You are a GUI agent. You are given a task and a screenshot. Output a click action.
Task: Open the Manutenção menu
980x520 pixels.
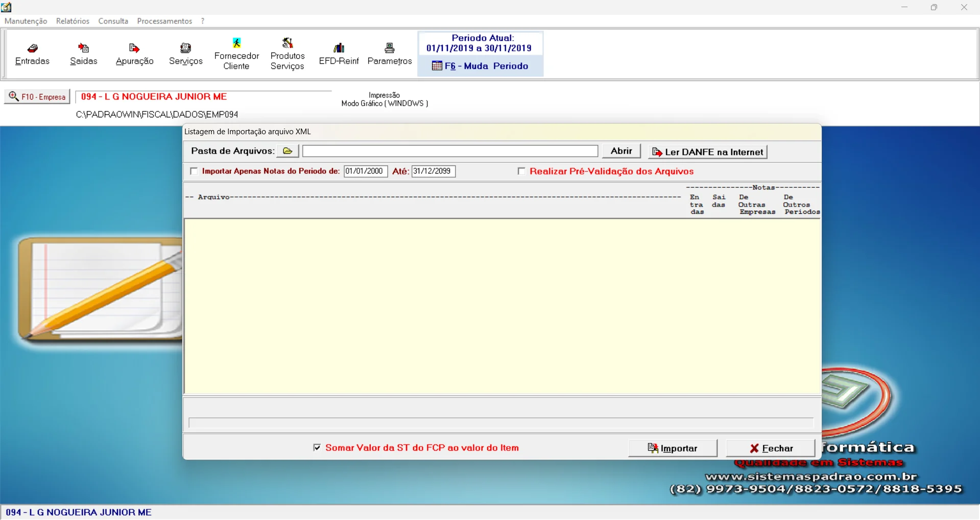pyautogui.click(x=26, y=21)
